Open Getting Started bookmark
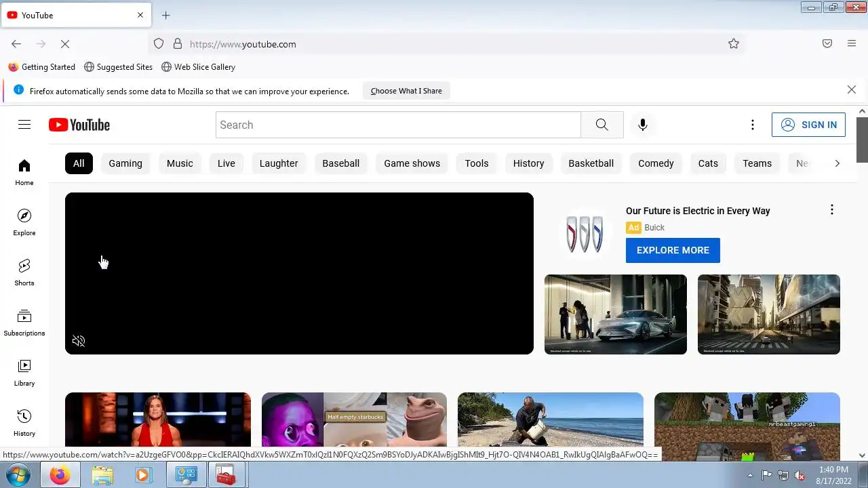The image size is (868, 488). click(x=42, y=67)
